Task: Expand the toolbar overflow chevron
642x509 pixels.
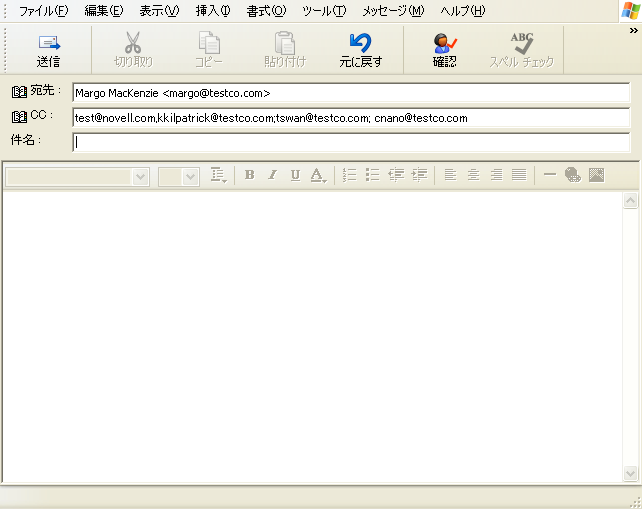Action: pyautogui.click(x=633, y=30)
